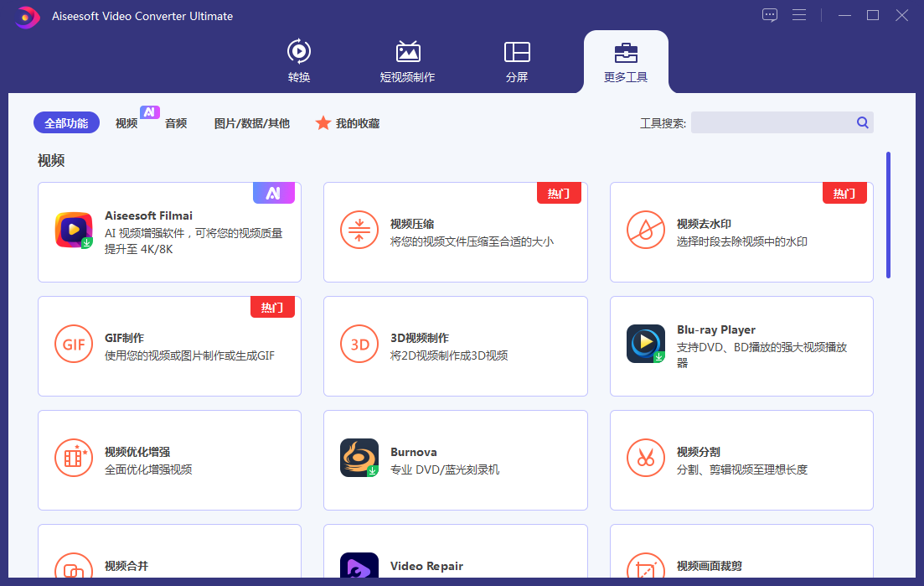This screenshot has width=924, height=586.
Task: Select the 全部功能 filter button
Action: 66,123
